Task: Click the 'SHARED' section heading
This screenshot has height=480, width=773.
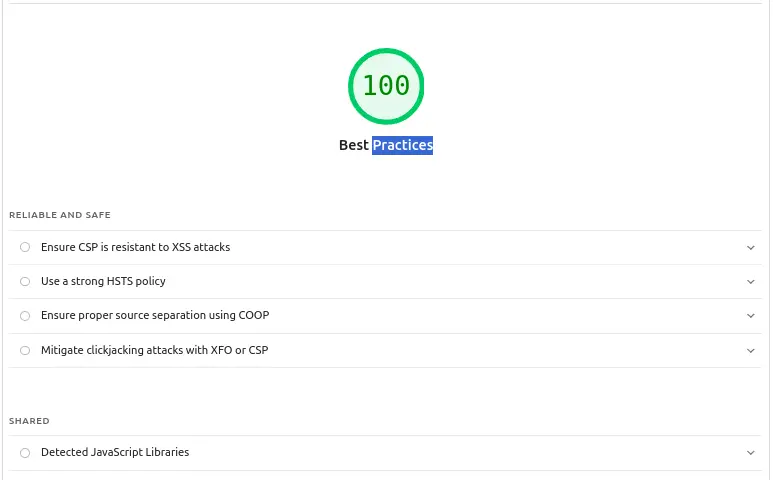Action: click(29, 421)
